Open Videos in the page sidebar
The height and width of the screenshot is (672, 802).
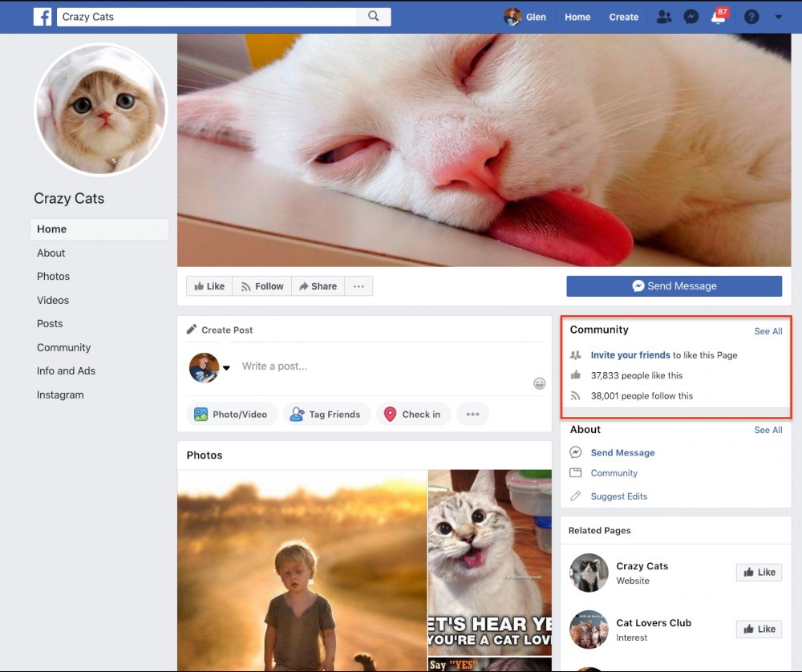53,300
